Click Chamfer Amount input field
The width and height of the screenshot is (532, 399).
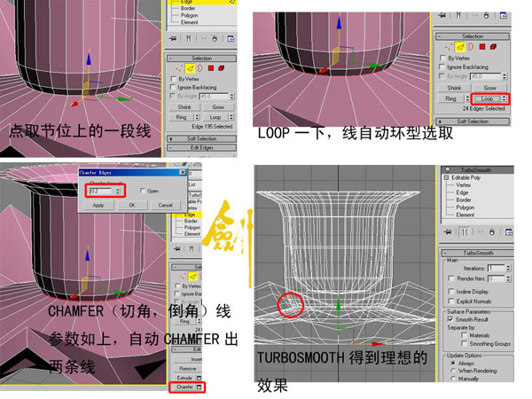[x=101, y=191]
